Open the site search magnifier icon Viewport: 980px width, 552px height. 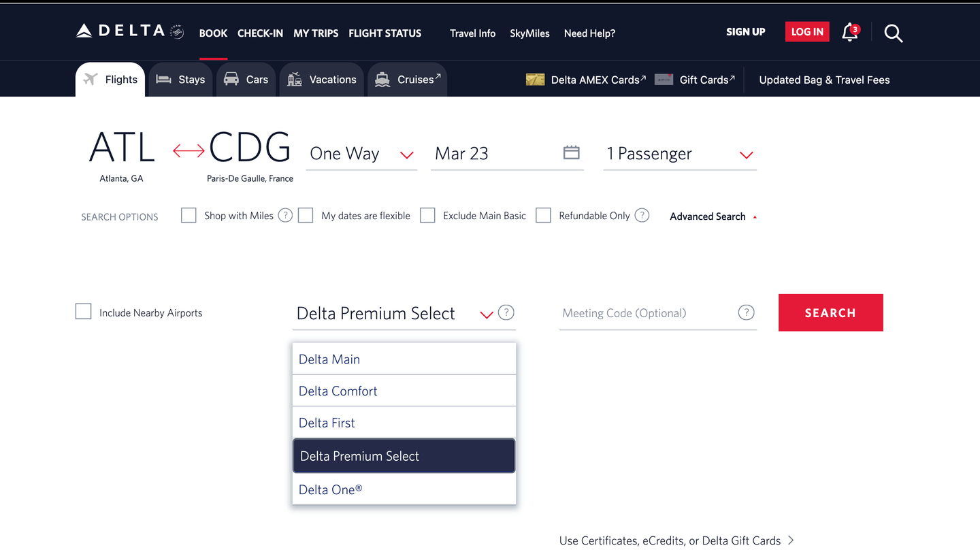pos(893,33)
